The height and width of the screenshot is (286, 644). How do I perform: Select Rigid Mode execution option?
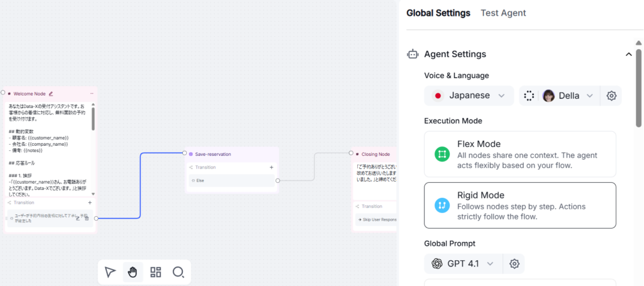(x=519, y=205)
